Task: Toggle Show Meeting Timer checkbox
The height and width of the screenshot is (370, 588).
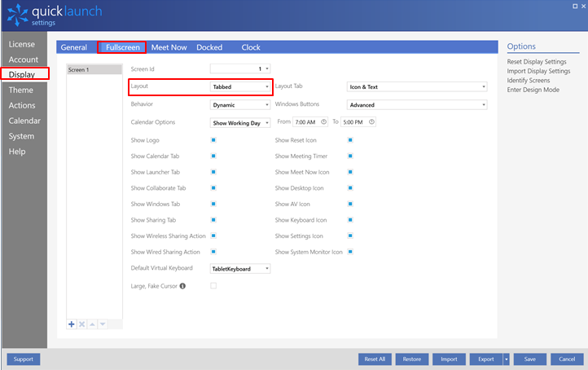Action: tap(350, 156)
